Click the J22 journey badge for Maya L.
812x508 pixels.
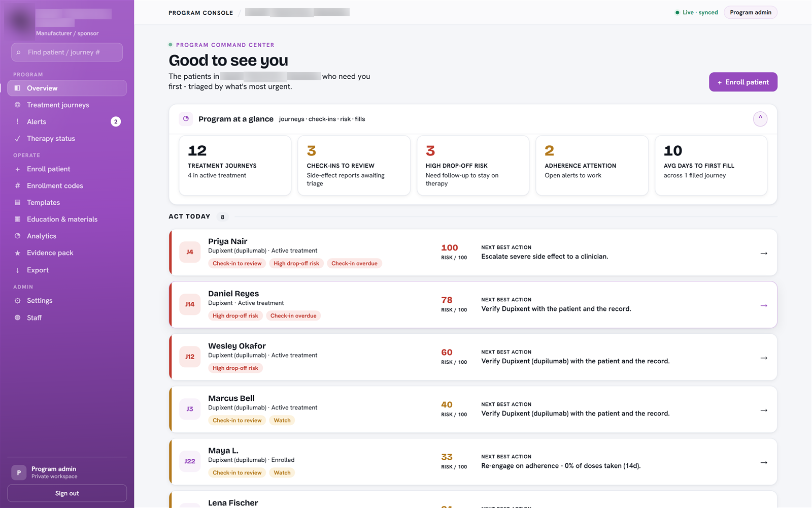(x=190, y=461)
